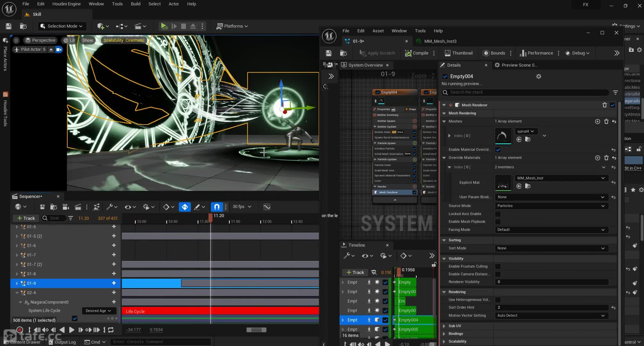This screenshot has height=346, width=644.
Task: Enable Locked Axis Enable checkbox
Action: 498,214
